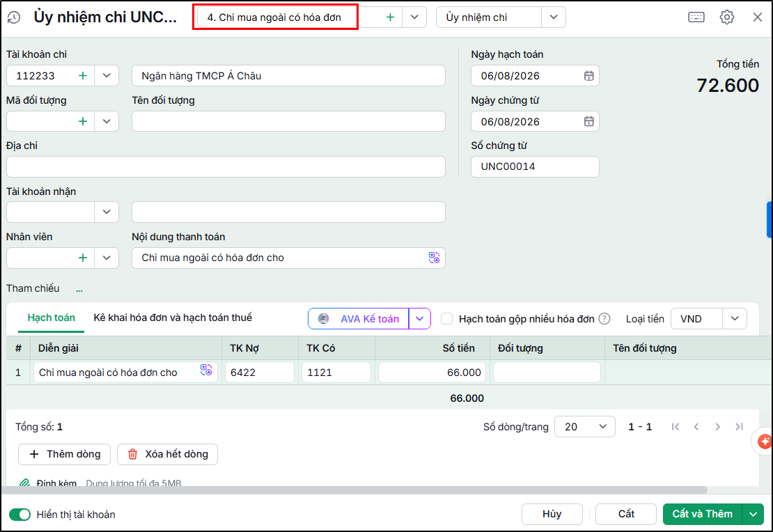Click the TK Có cell 1121
773x532 pixels.
click(x=336, y=373)
